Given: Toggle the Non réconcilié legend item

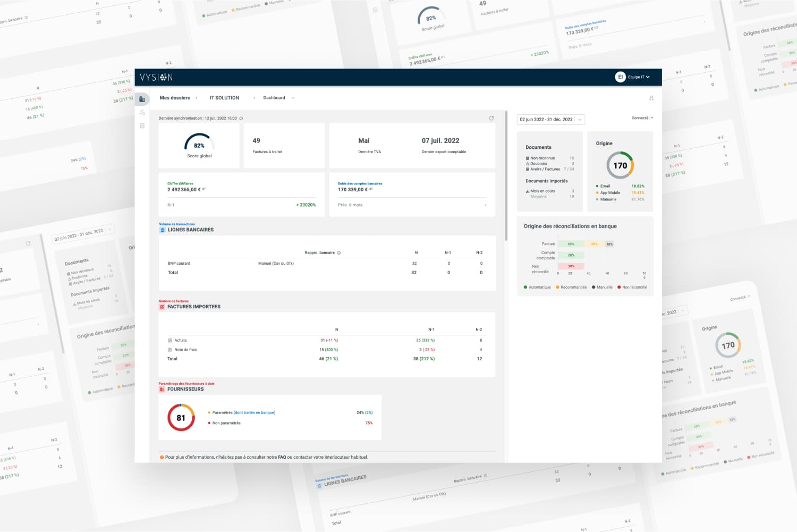Looking at the screenshot, I should (x=632, y=288).
